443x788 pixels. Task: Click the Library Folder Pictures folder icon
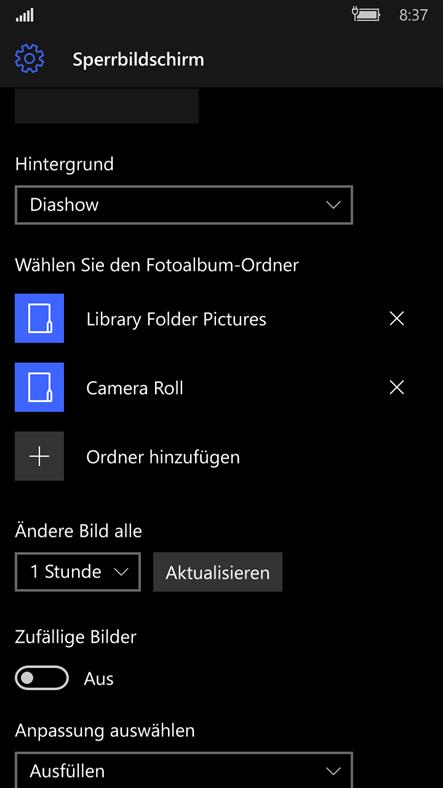coord(39,319)
